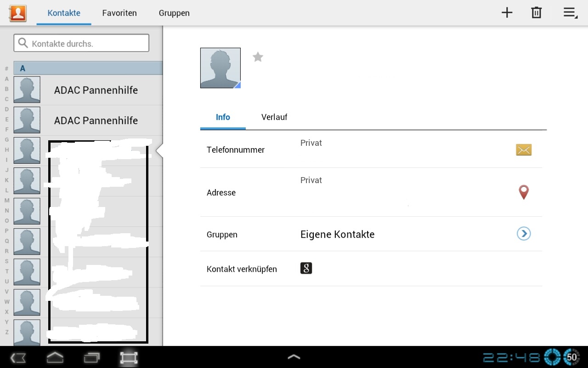Open the Info tab
Viewport: 588px width, 368px height.
(223, 117)
